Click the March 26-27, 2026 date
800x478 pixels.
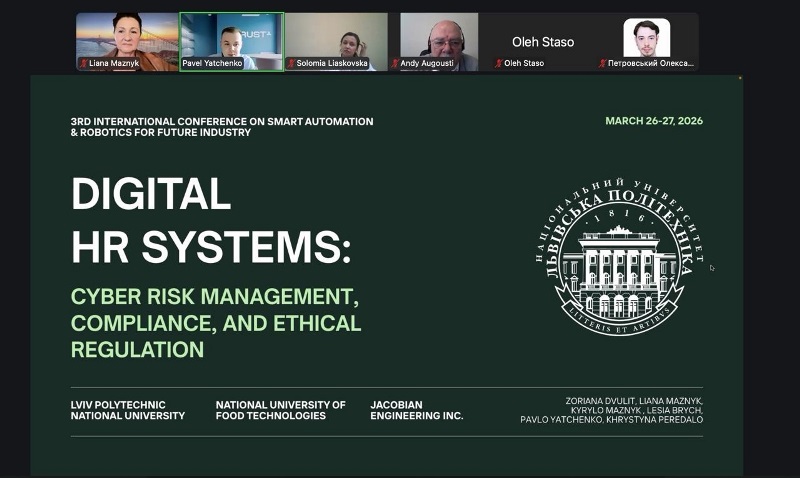point(654,121)
